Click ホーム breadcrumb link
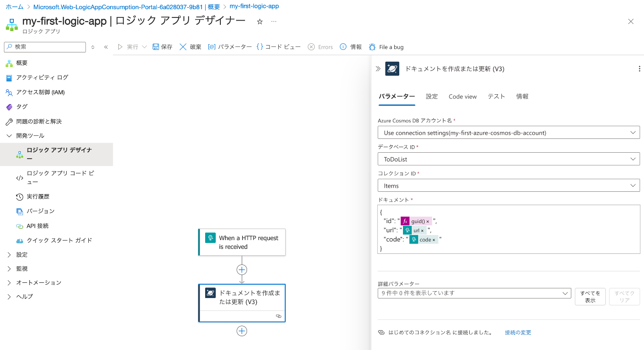 (x=14, y=7)
